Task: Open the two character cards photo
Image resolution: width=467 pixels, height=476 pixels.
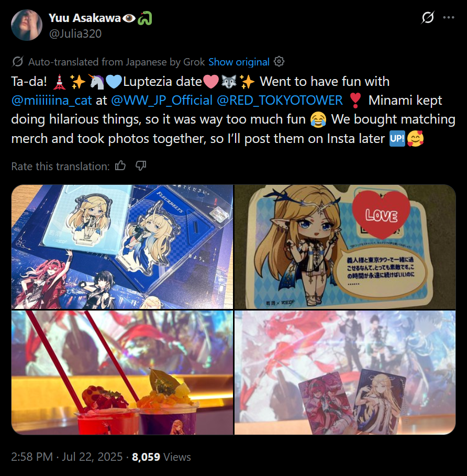Action: pyautogui.click(x=345, y=372)
